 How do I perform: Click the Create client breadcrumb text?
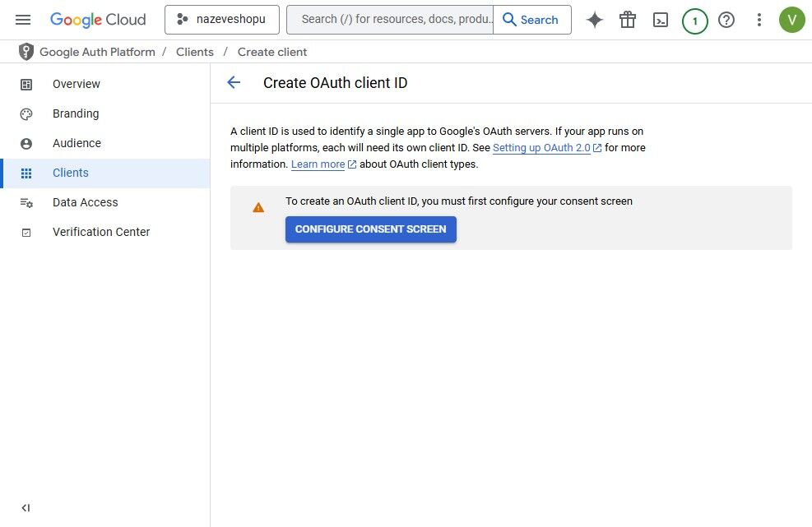[x=272, y=52]
